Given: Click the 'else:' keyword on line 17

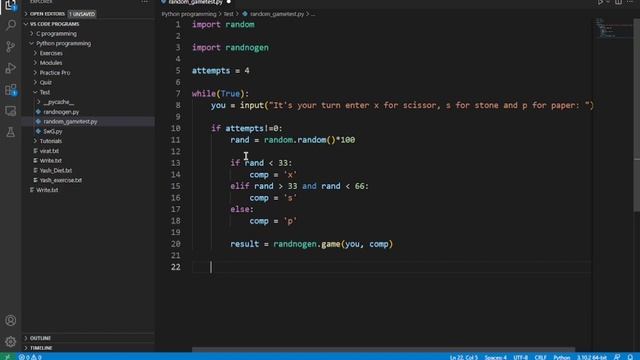Looking at the screenshot, I should 242,209.
